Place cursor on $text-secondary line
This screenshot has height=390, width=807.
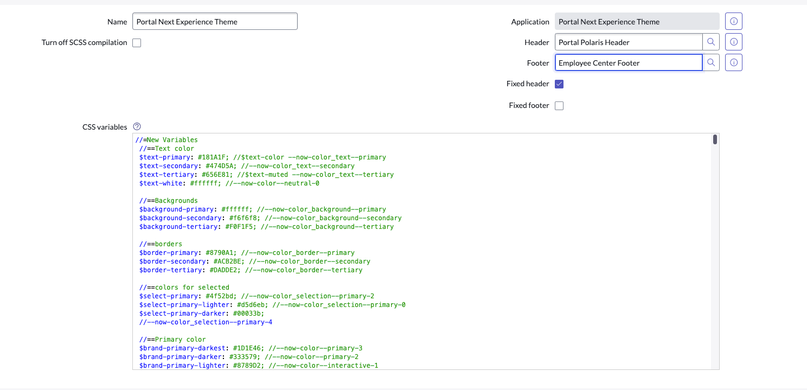(247, 166)
